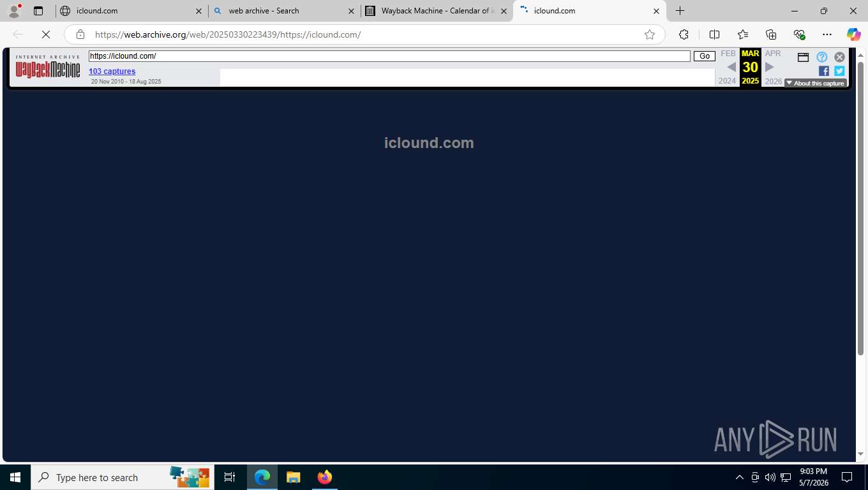Click the iclound.com page heading
The height and width of the screenshot is (490, 868).
[x=429, y=143]
